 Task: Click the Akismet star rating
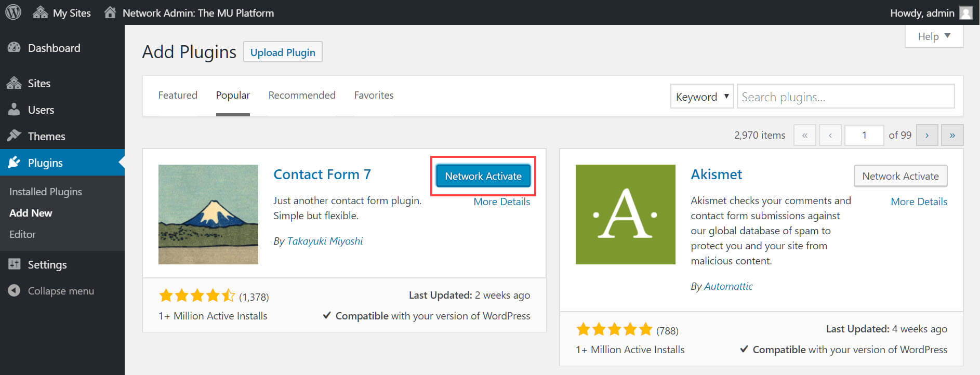(x=614, y=329)
